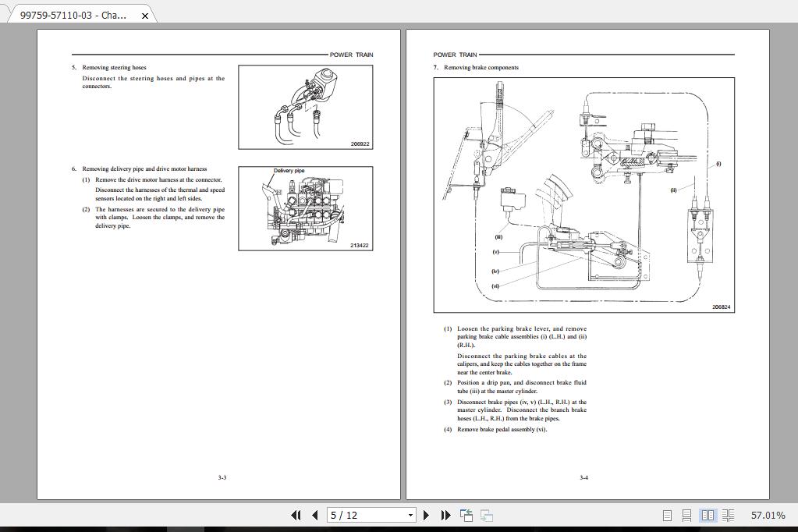Expand the page selection combo box arrow

pyautogui.click(x=410, y=515)
